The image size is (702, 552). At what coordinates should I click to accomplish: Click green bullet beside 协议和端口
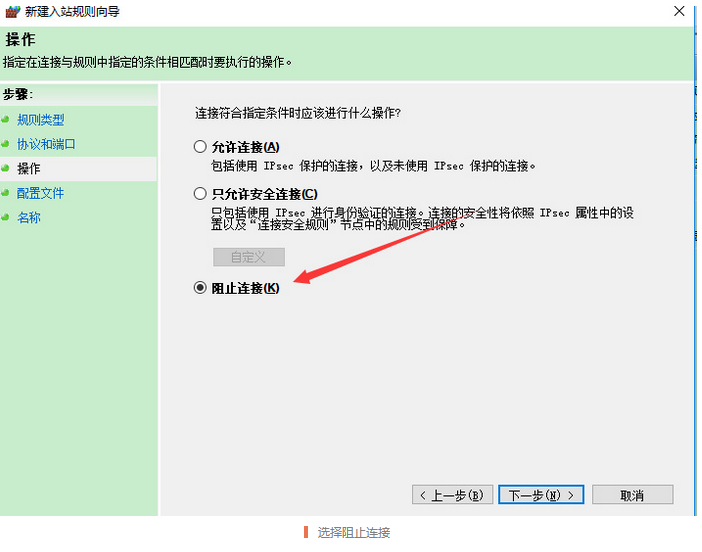click(5, 144)
